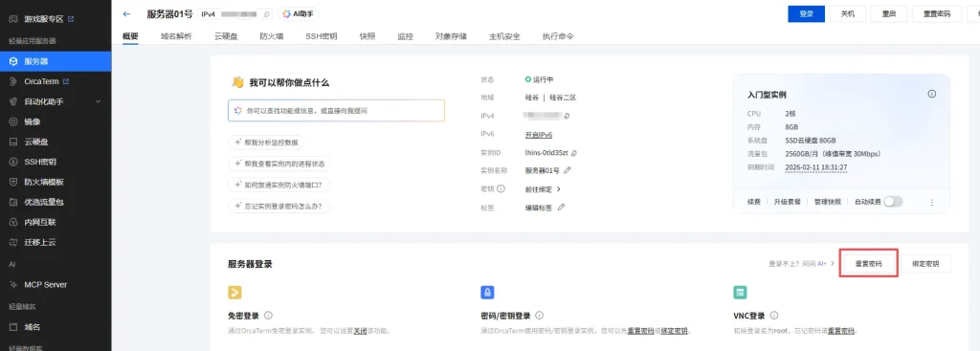Choose suggestion 帮我分析监控数据
The height and width of the screenshot is (351, 980).
[267, 143]
